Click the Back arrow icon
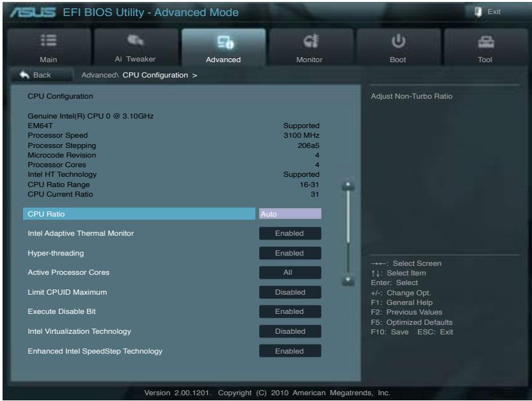This screenshot has height=401, width=532. (x=24, y=75)
